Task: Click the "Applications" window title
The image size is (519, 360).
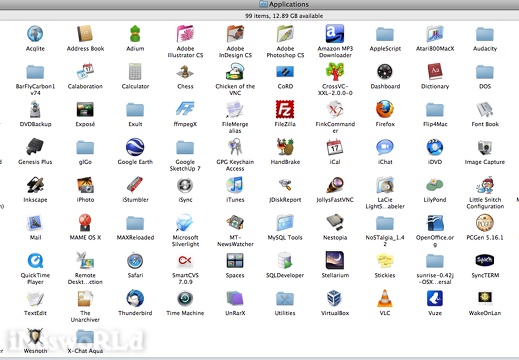Action: pos(289,4)
